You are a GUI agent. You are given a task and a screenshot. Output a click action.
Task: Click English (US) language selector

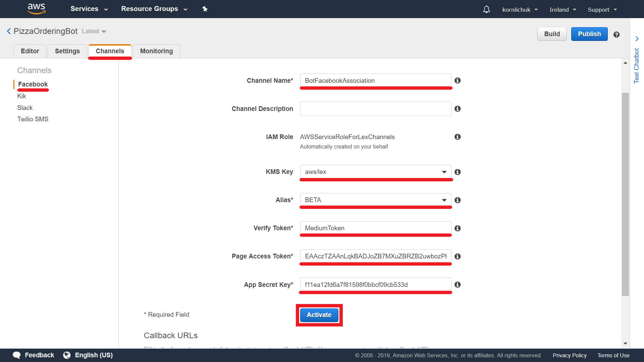tap(94, 355)
